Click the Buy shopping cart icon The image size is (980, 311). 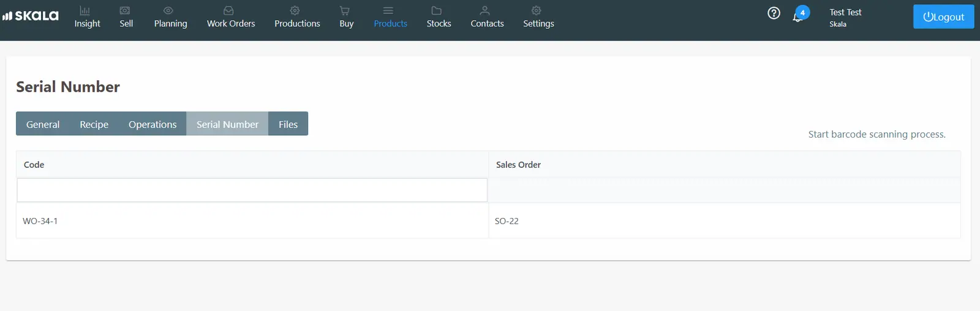tap(345, 10)
